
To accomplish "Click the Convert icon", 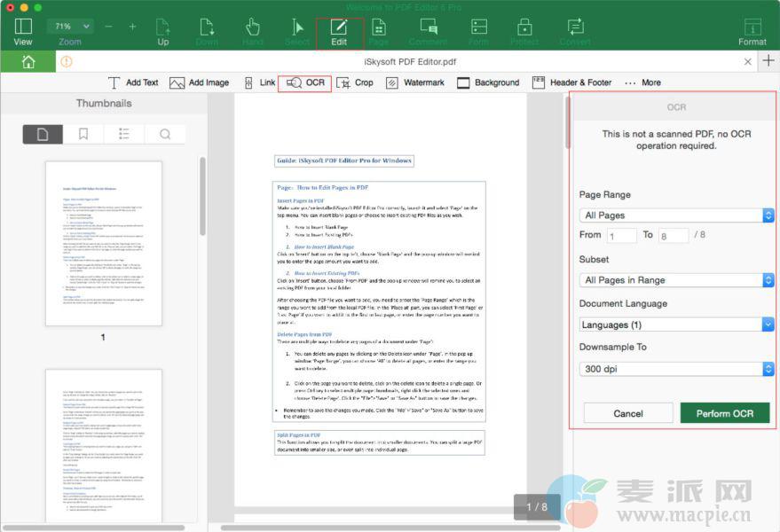I will coord(575,30).
